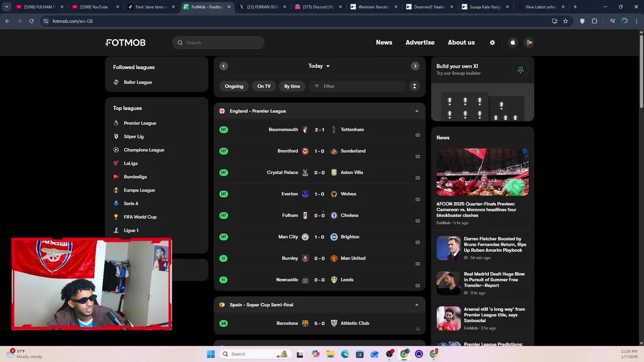Open the About us menu item

(461, 43)
